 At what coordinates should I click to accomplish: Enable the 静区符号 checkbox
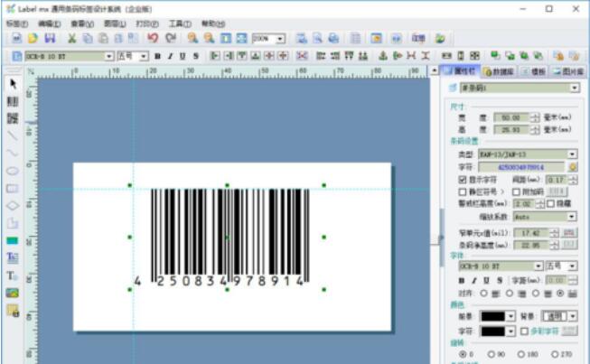(x=463, y=191)
